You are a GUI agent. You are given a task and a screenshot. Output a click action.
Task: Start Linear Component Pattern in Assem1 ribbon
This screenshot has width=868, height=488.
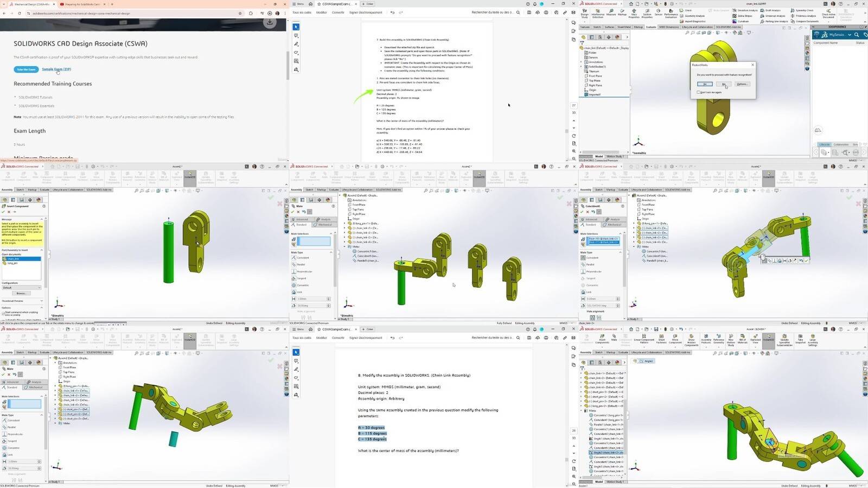click(644, 339)
